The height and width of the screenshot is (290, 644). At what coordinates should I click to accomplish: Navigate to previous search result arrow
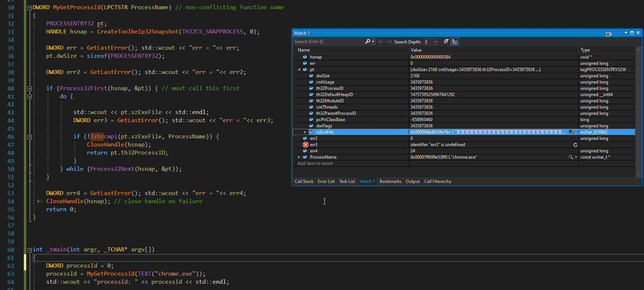click(381, 42)
